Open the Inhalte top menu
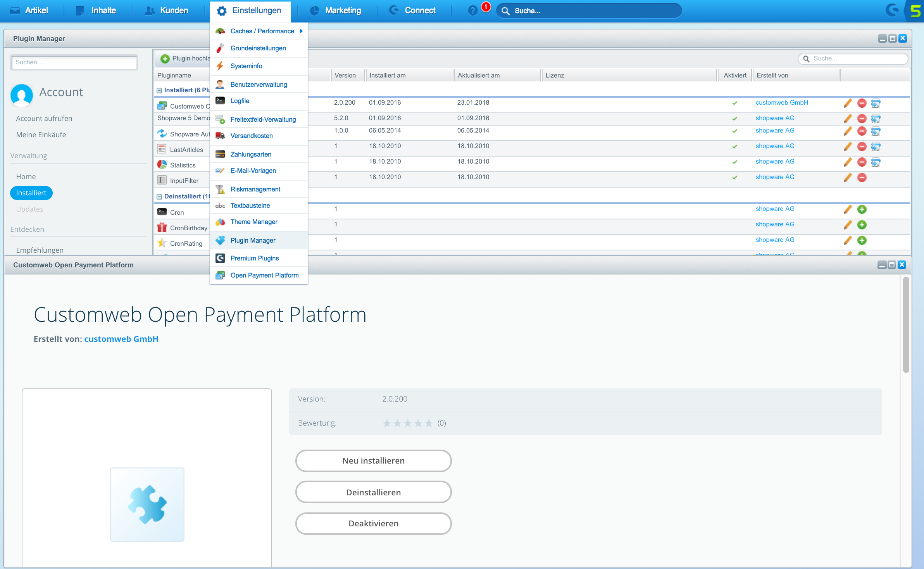Screen dimensions: 924x569 point(96,10)
